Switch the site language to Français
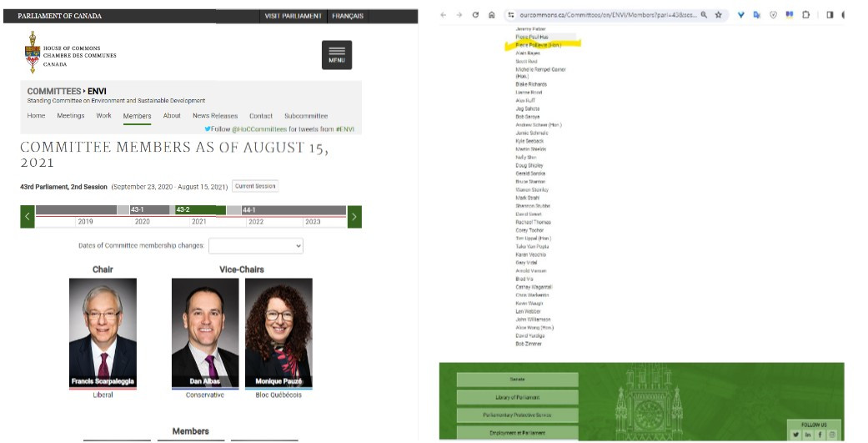 (348, 16)
